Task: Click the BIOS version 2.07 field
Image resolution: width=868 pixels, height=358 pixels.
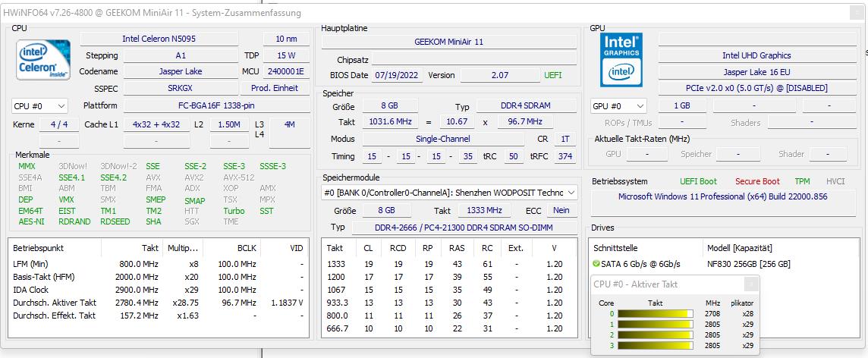Action: coord(500,75)
